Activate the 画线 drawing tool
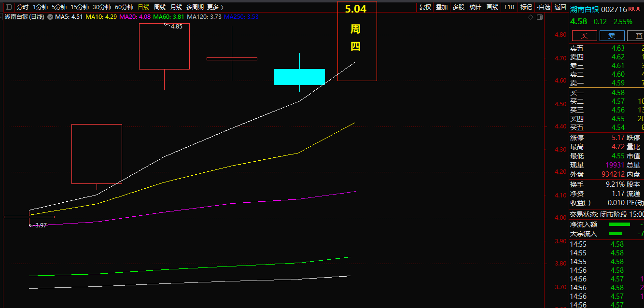 pos(492,7)
